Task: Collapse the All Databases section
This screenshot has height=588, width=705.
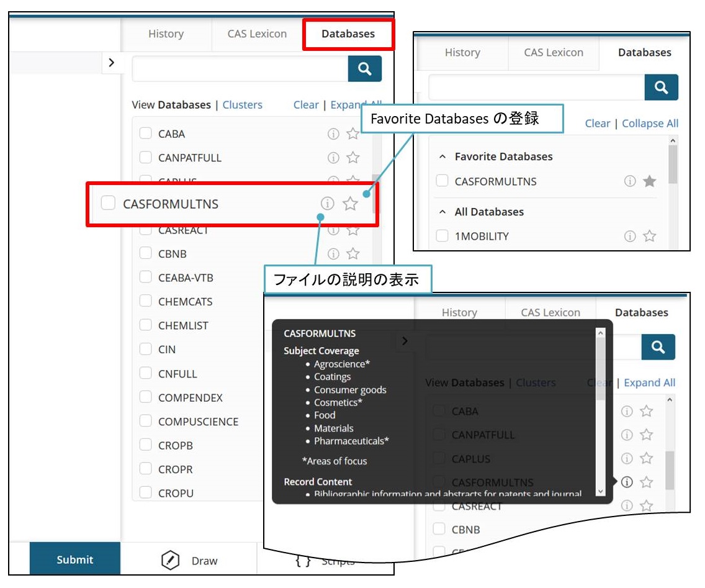Action: coord(442,212)
